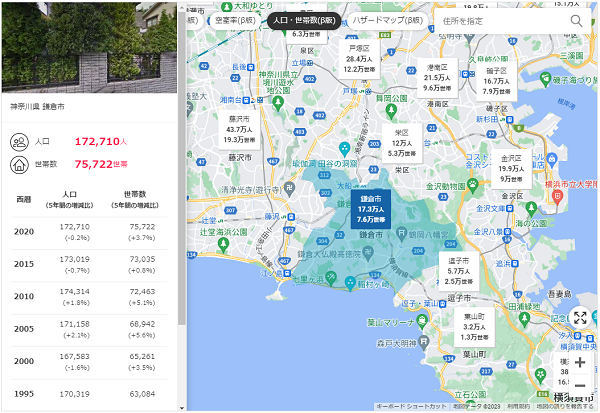Click the 金沢動物園 paw marker icon

[473, 185]
